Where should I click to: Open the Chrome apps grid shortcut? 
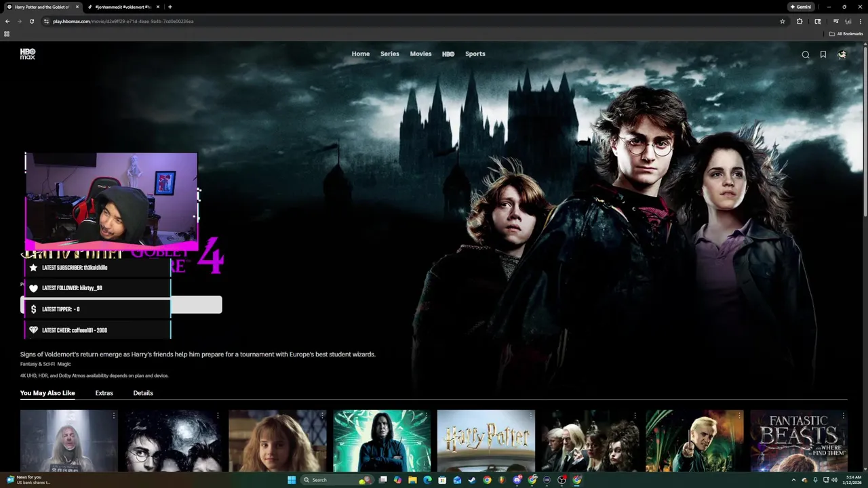coord(7,34)
